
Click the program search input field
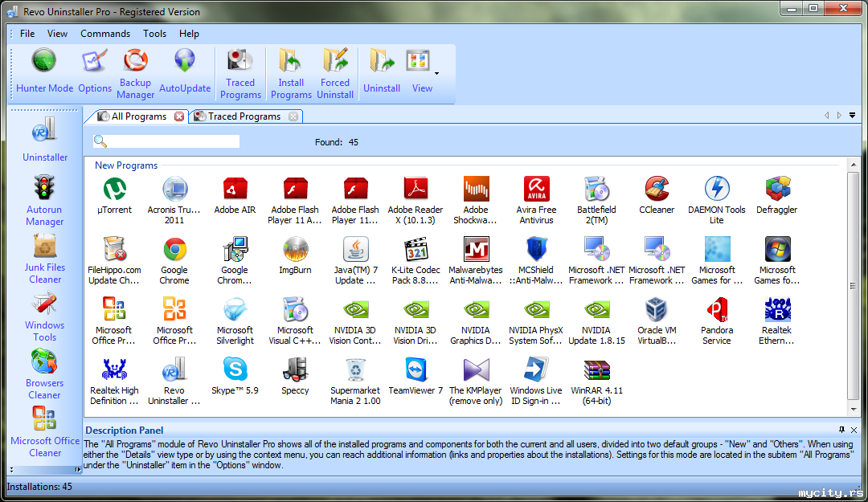coord(174,142)
